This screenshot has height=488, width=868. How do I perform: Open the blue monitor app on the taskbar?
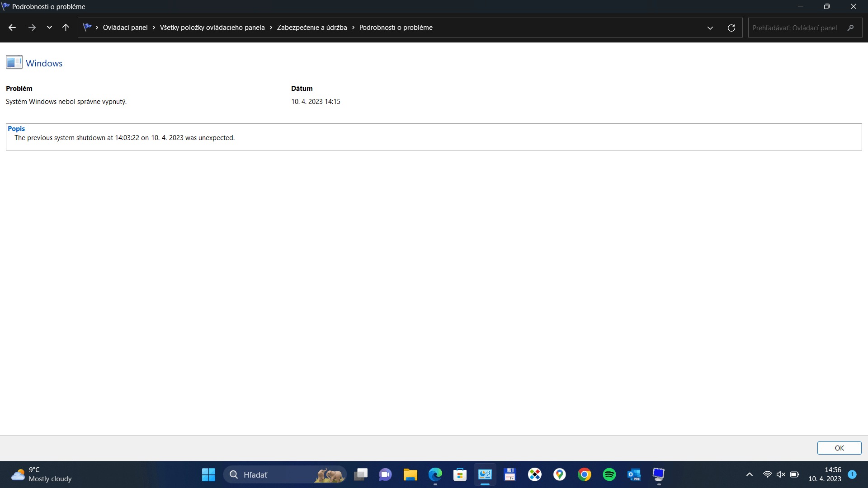point(659,474)
